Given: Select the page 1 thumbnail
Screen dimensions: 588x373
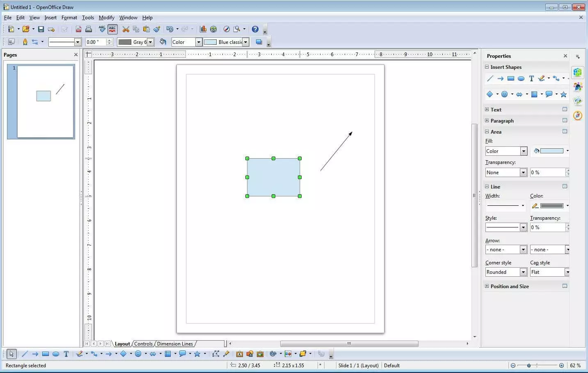Looking at the screenshot, I should (x=46, y=101).
